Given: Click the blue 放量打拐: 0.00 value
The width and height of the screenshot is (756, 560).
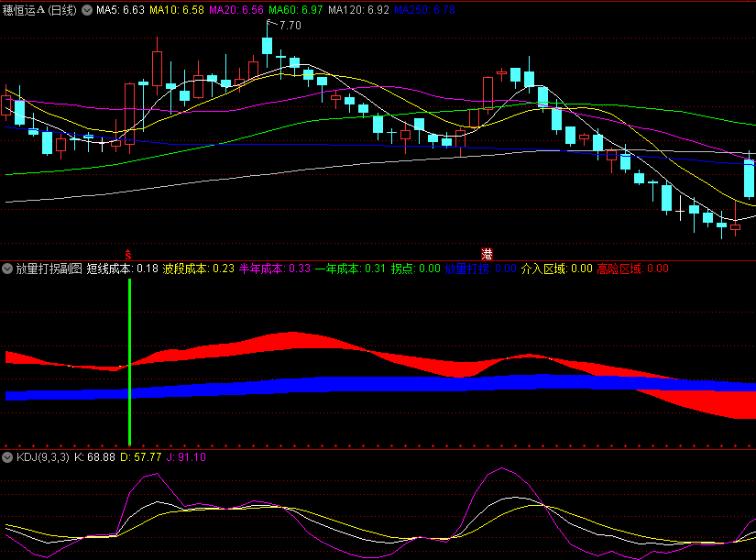Looking at the screenshot, I should point(481,269).
